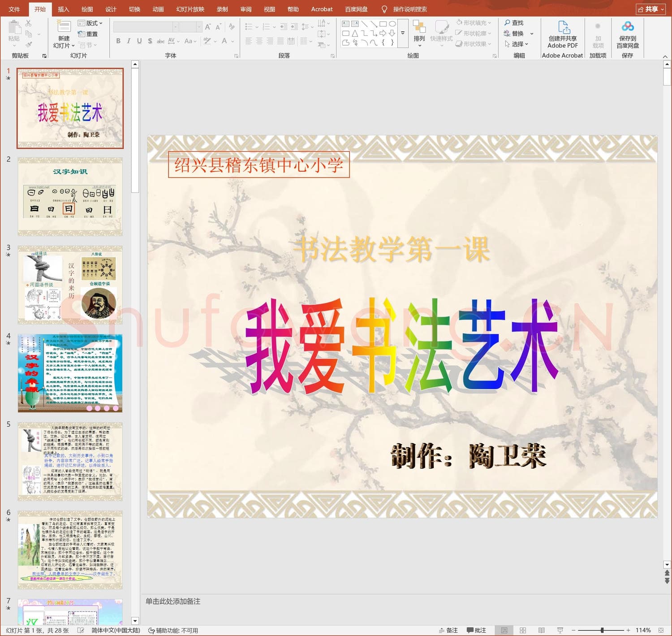Switch to the Design (设计) tab
Image resolution: width=672 pixels, height=636 pixels.
click(x=111, y=9)
